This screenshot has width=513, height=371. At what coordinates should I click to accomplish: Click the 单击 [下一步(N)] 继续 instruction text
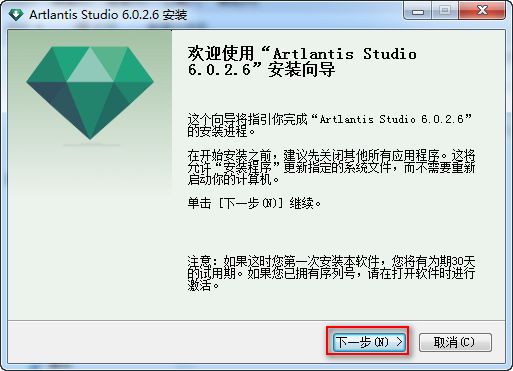(254, 203)
